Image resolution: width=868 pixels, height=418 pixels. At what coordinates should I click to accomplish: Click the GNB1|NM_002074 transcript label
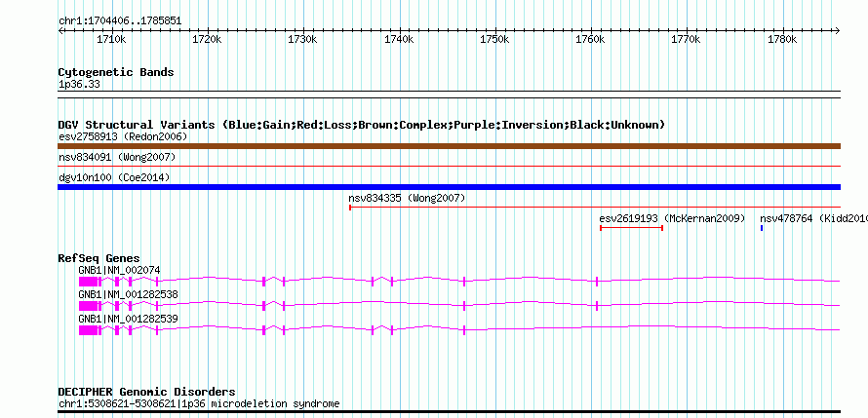(x=119, y=270)
